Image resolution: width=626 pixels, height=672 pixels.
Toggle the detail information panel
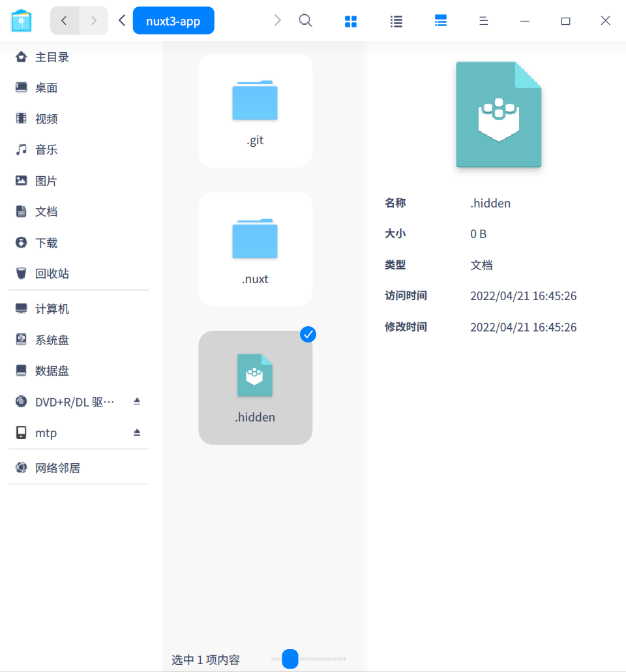441,20
